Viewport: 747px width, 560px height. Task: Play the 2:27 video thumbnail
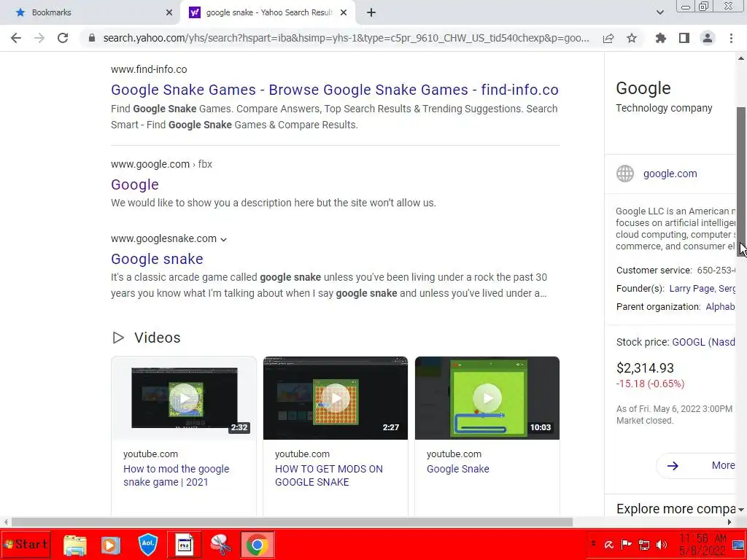[336, 398]
